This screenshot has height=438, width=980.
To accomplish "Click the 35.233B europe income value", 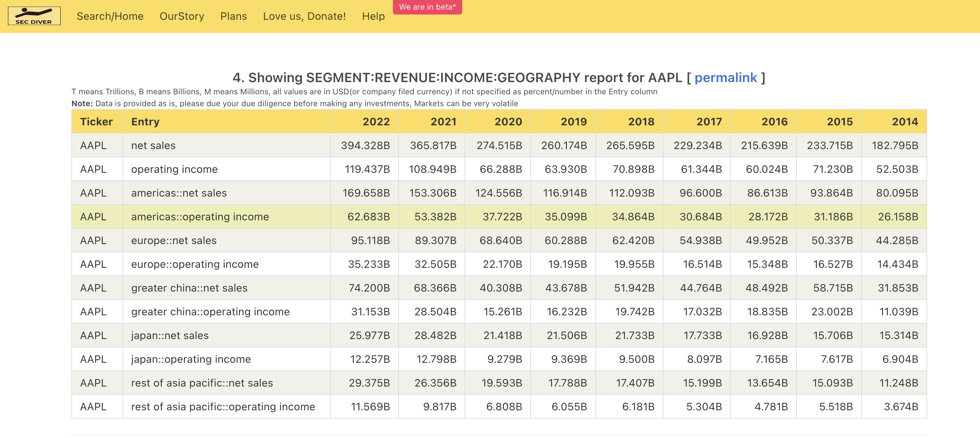I will [x=368, y=264].
